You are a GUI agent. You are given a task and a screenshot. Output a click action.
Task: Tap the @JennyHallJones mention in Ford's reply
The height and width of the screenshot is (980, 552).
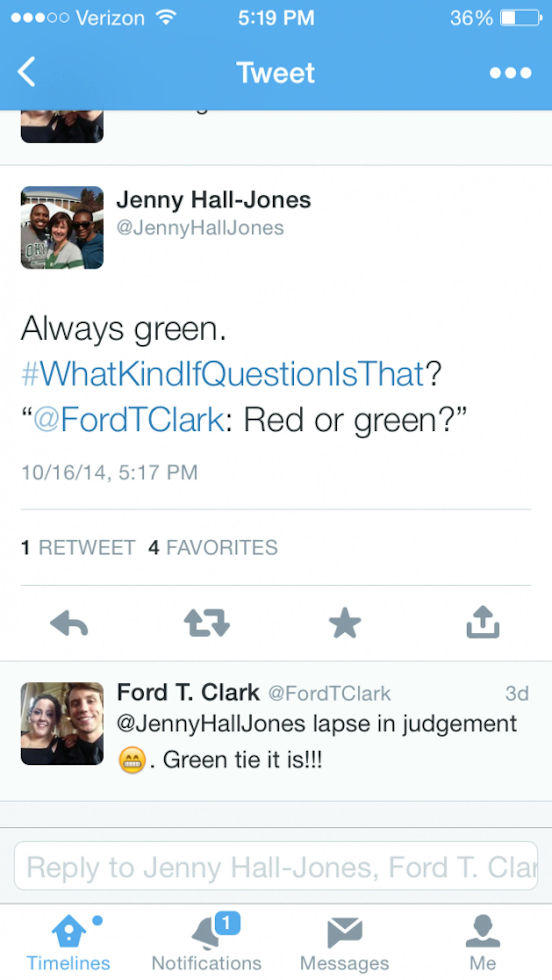coord(211,724)
